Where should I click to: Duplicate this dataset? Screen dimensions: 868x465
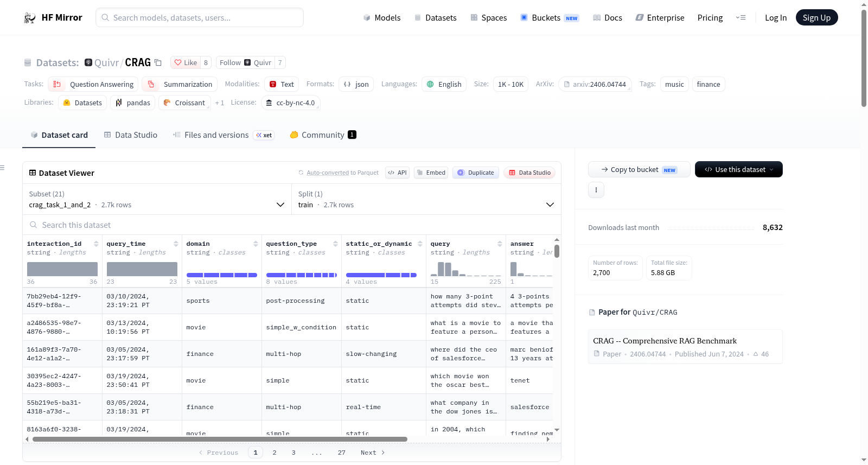476,173
